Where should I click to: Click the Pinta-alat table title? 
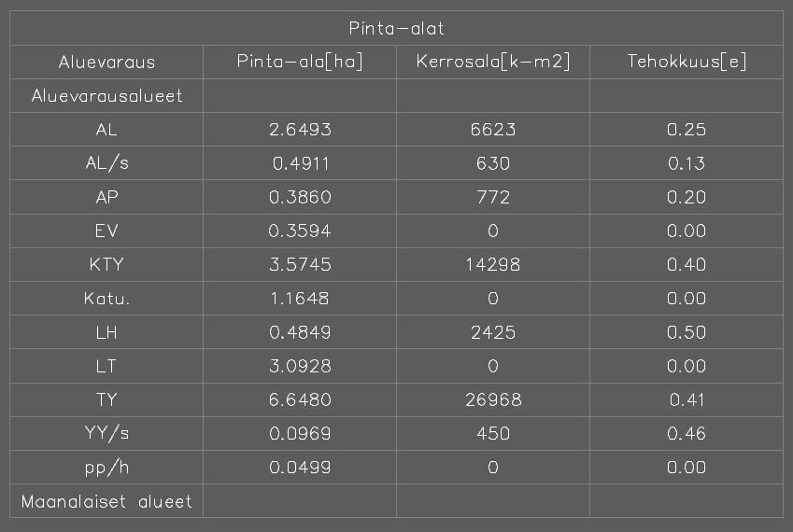coord(396,28)
